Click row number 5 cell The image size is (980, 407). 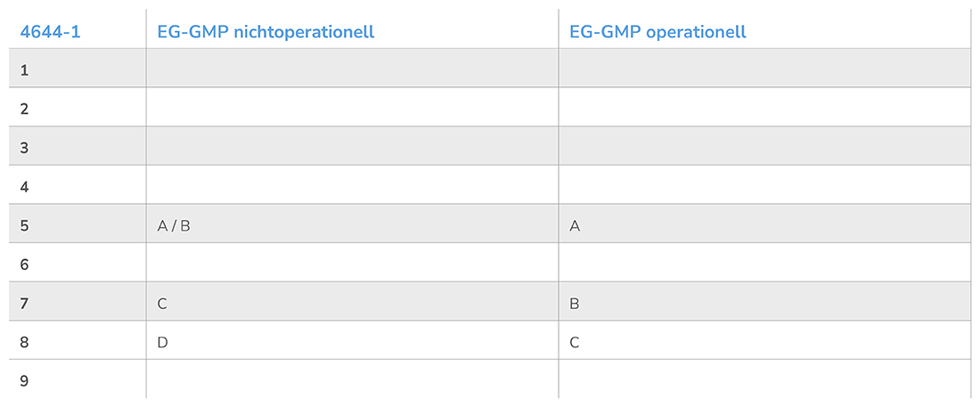(24, 226)
